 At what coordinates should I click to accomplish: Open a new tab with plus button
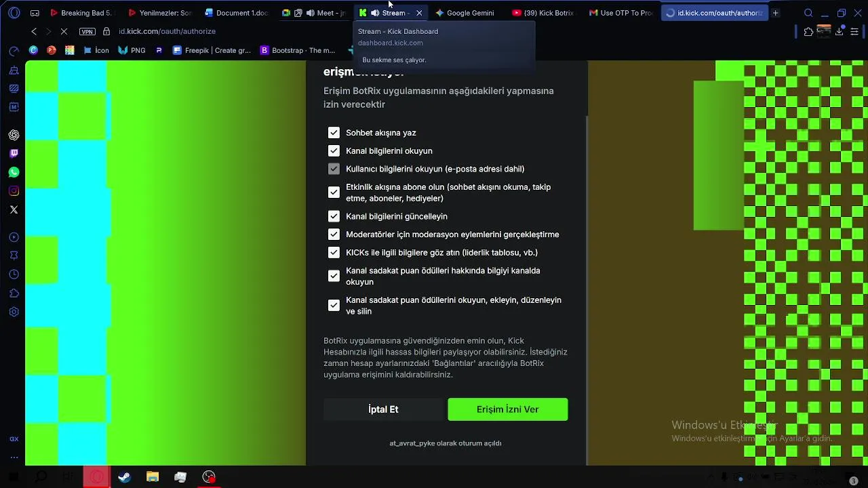775,13
